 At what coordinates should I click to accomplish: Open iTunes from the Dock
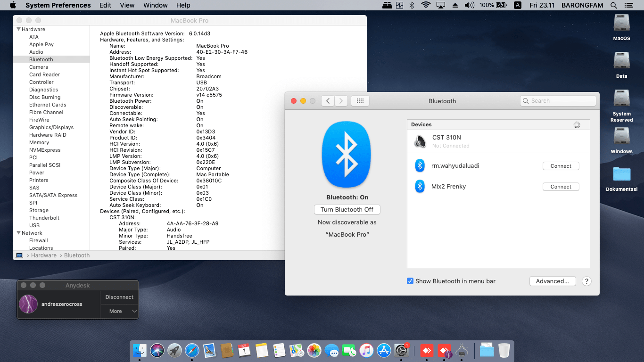[x=366, y=350]
